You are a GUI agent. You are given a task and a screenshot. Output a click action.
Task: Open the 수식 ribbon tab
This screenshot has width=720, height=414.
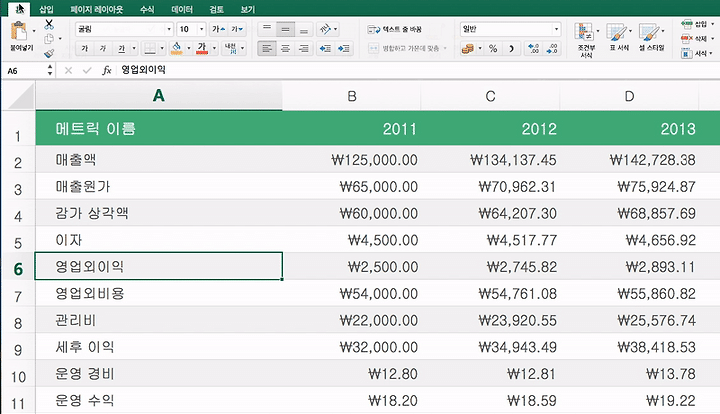tap(147, 9)
